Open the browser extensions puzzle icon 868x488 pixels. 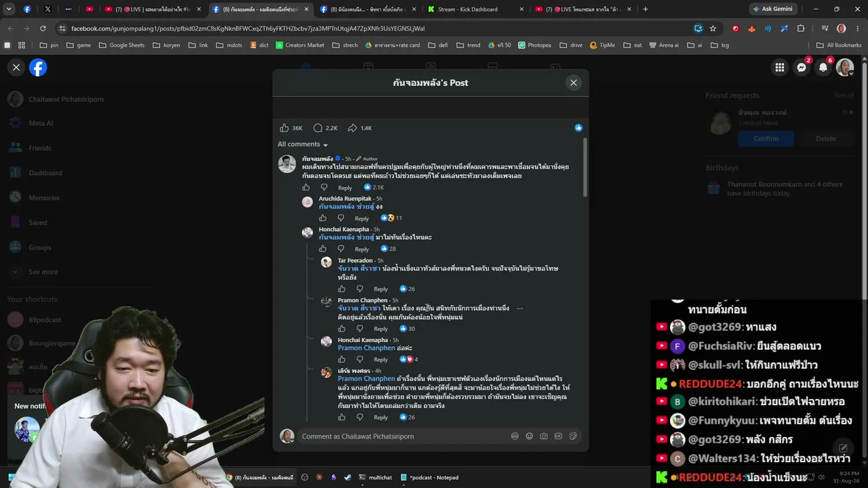[801, 28]
